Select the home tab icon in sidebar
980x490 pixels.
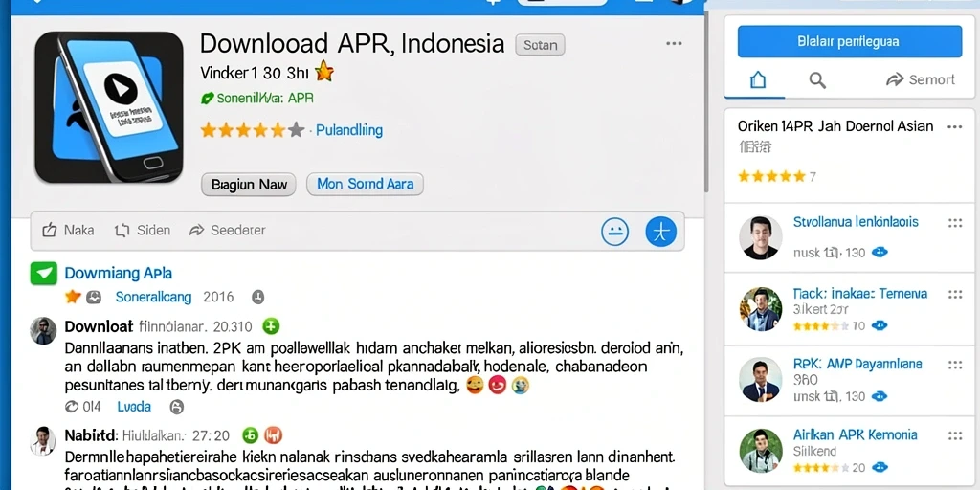[x=758, y=79]
